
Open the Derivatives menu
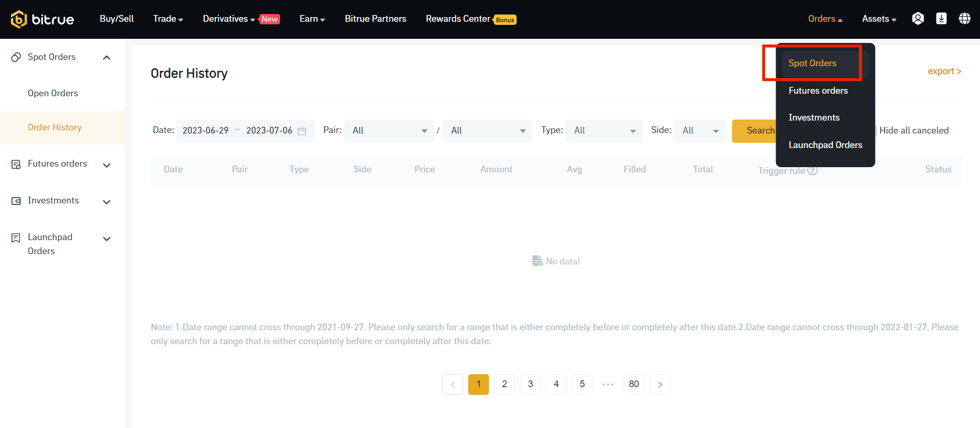tap(229, 19)
